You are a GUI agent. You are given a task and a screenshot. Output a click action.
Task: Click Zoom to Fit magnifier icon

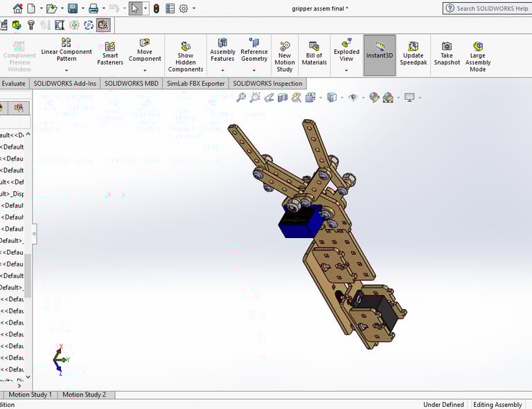[x=241, y=98]
